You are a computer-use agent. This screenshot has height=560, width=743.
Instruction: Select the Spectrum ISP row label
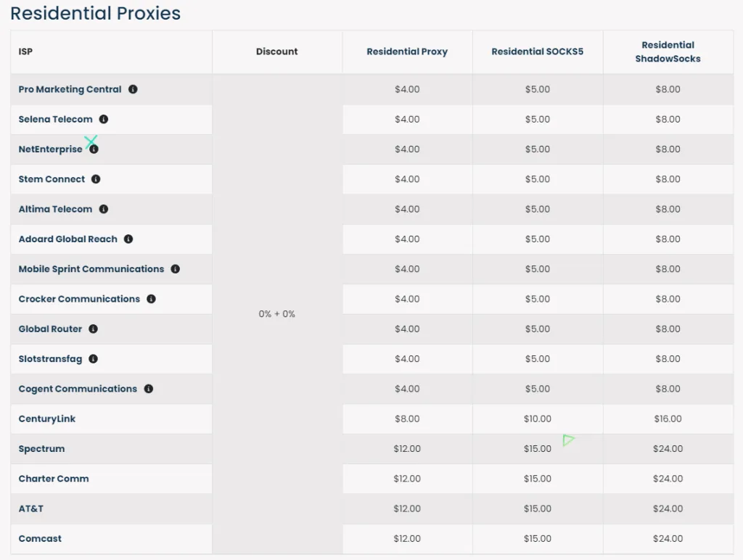pos(41,449)
